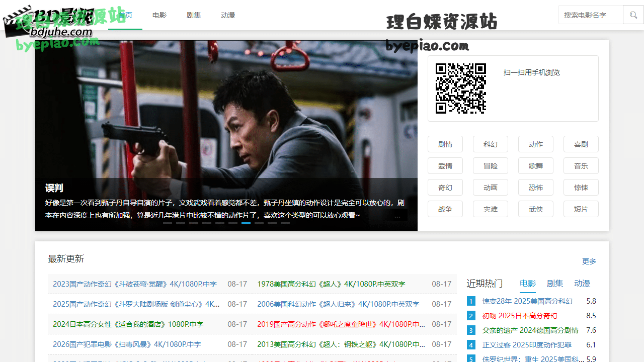Select the 动画 genre button
Screen dimensions: 644x362
pos(491,188)
